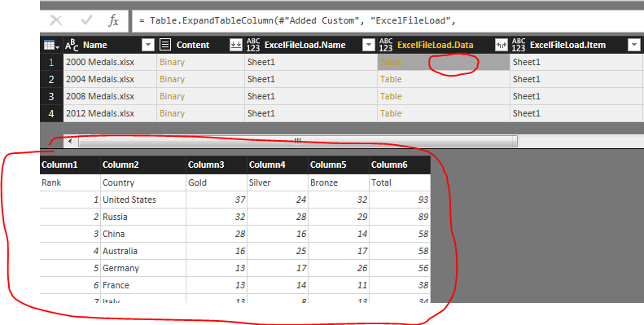Viewport: 644px width, 325px height.
Task: Click inside the formula bar text
Action: click(x=298, y=20)
